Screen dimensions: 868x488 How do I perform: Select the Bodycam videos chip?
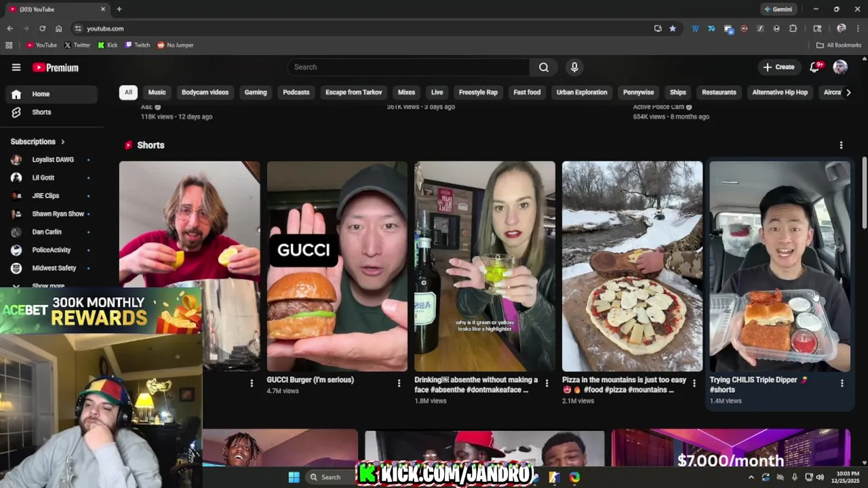click(205, 92)
